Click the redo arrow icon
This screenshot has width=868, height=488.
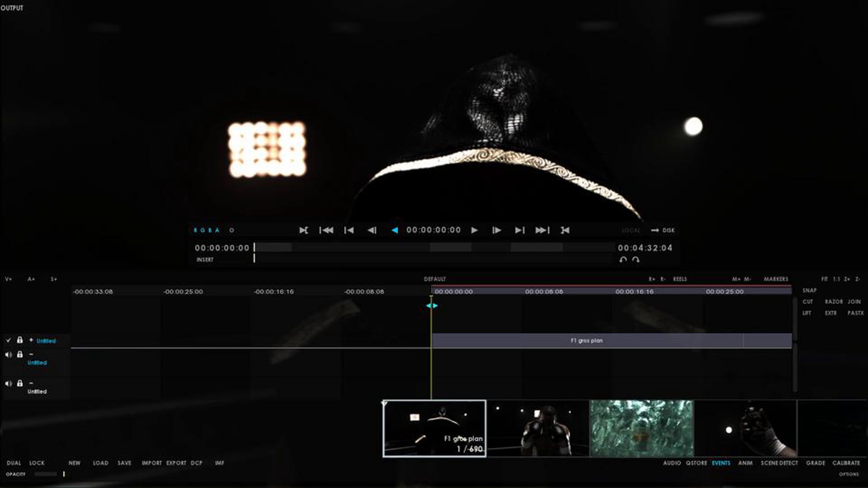click(636, 260)
